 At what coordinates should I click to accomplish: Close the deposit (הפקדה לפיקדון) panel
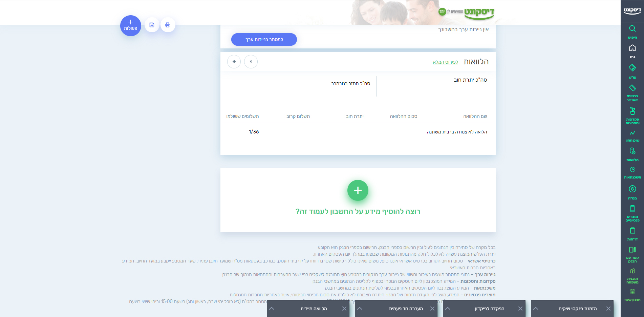point(520,309)
